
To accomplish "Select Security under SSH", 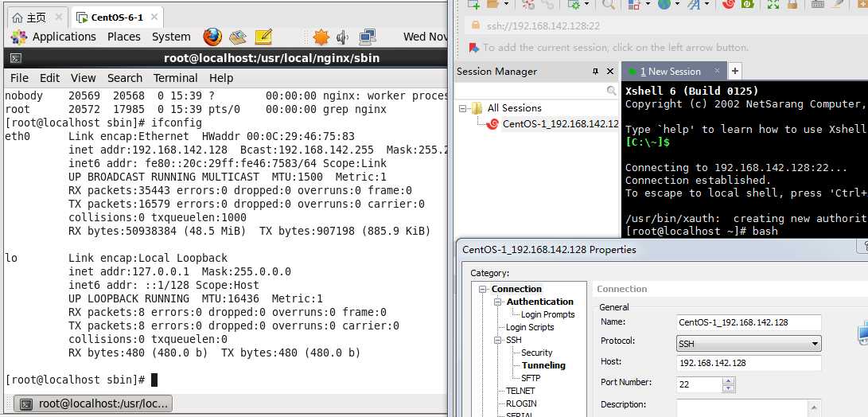I will coord(536,353).
